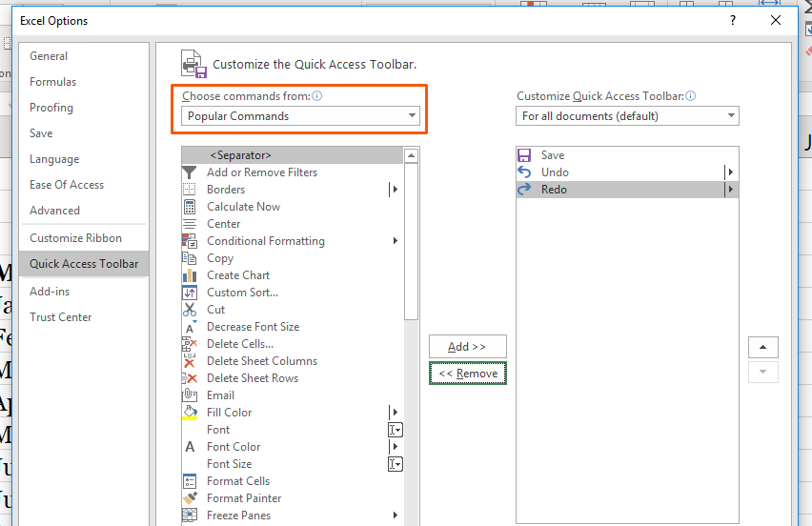This screenshot has height=526, width=812.
Task: Close the Excel Options dialog
Action: pyautogui.click(x=775, y=20)
